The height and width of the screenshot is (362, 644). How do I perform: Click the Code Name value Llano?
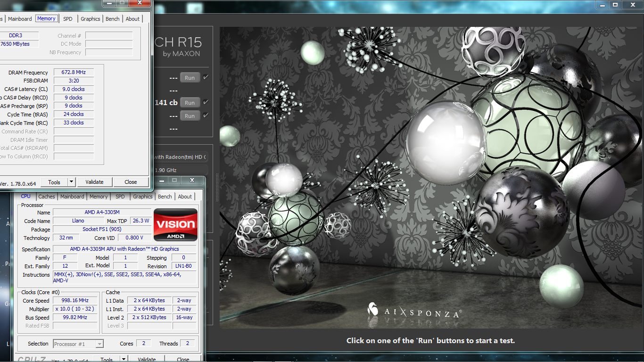(78, 221)
